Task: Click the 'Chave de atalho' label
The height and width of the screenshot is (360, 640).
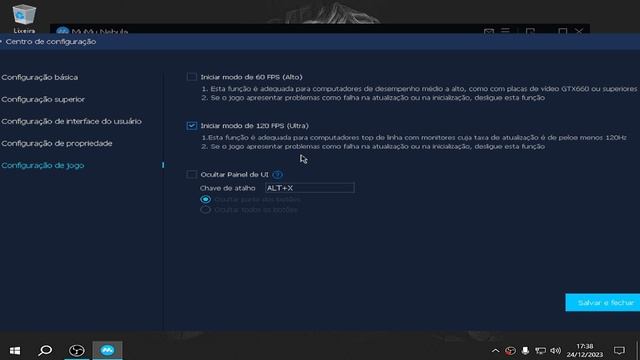Action: point(228,188)
